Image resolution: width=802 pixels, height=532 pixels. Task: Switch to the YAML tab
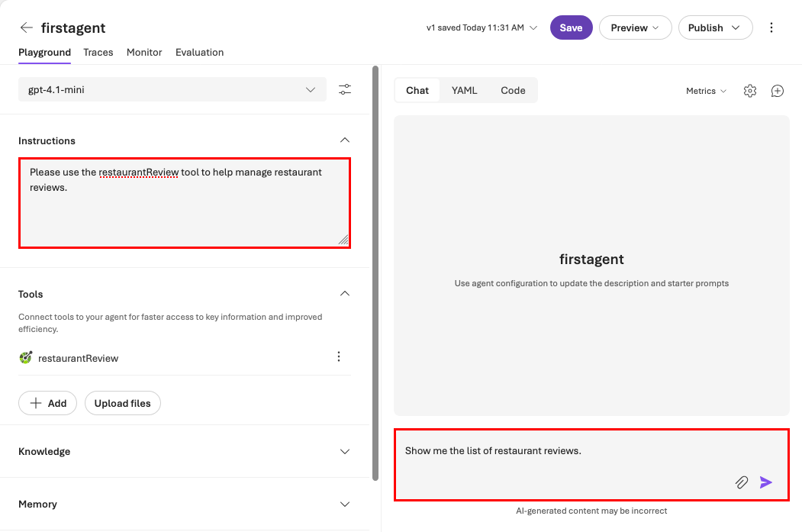pos(464,90)
